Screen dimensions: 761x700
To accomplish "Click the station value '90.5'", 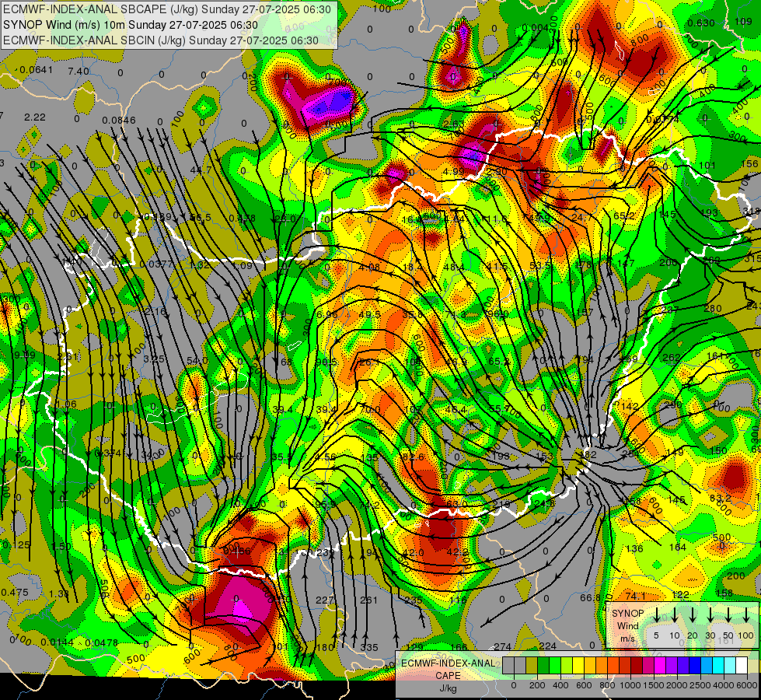I will [x=326, y=362].
